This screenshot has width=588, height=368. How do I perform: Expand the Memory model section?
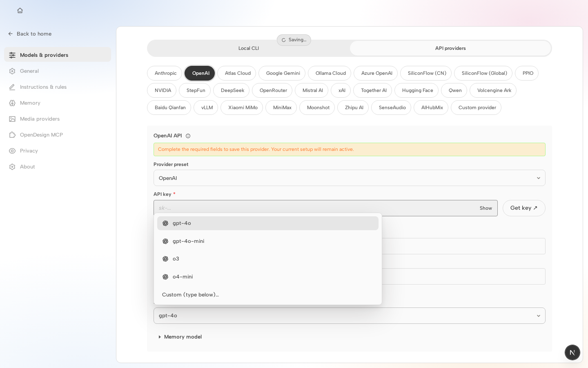180,337
